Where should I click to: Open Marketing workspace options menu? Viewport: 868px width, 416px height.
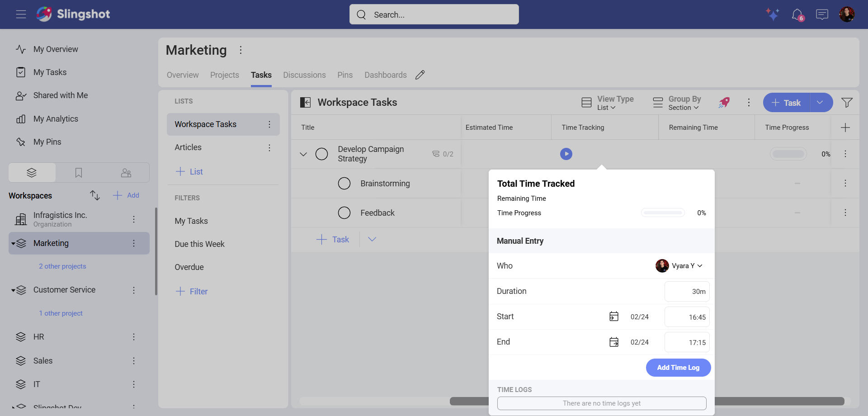(241, 50)
